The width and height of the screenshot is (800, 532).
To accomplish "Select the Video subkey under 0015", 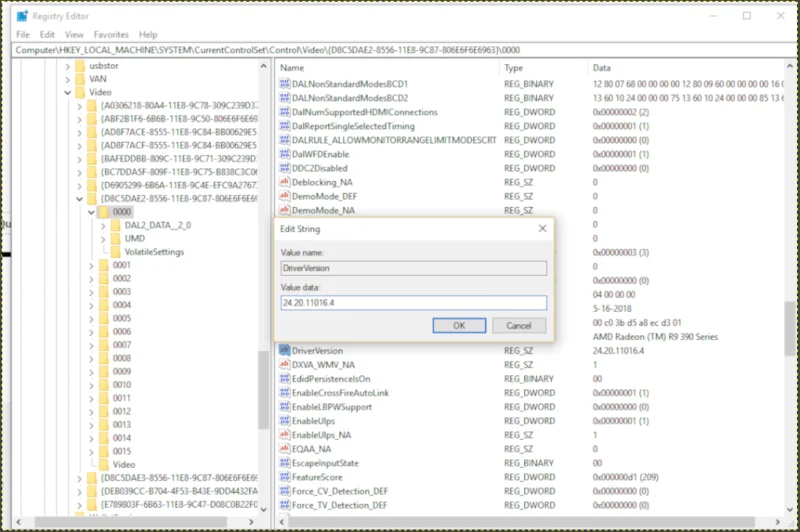I will pyautogui.click(x=124, y=465).
